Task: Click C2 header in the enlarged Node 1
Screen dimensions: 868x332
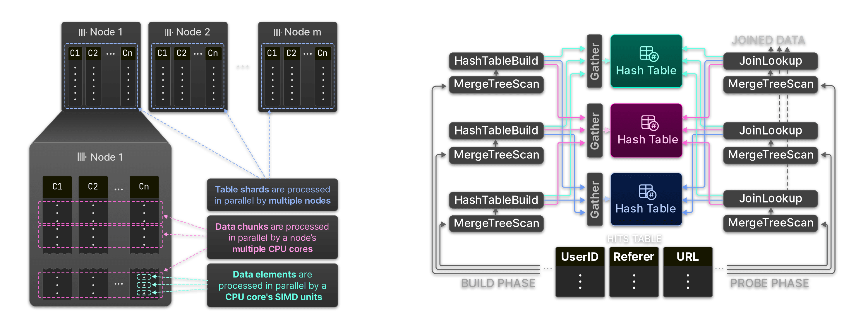Action: pos(93,187)
